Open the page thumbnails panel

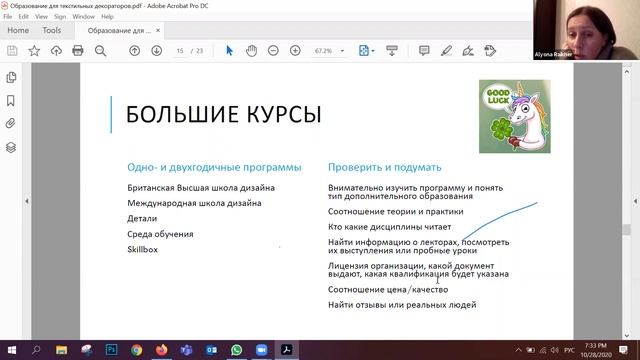(11, 78)
